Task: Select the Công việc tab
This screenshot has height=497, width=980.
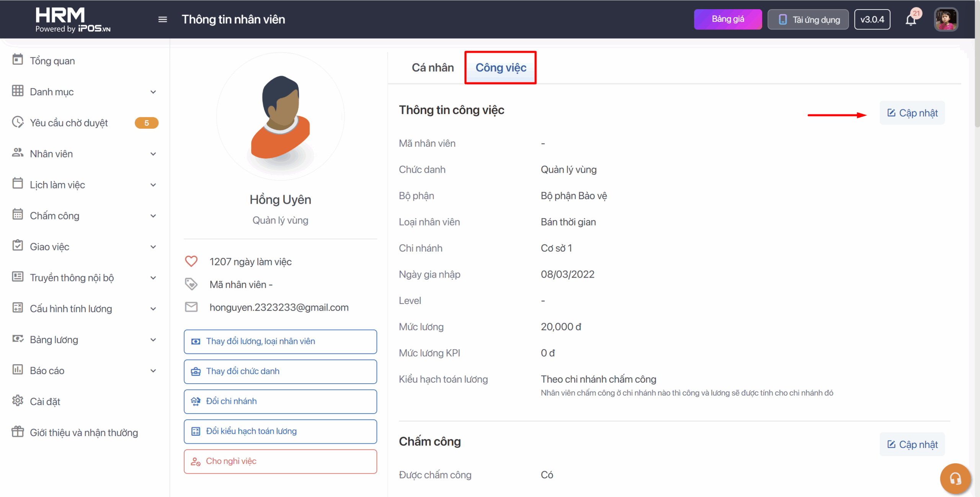Action: click(501, 68)
